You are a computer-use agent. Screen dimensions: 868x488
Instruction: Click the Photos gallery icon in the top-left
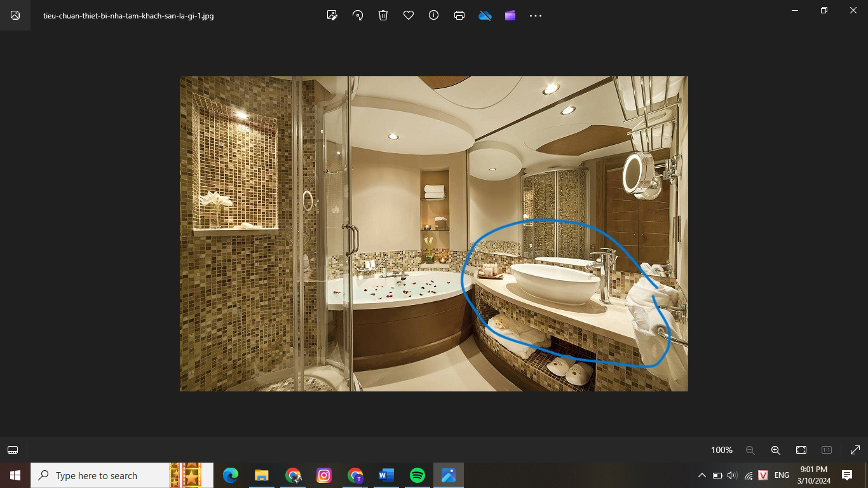click(15, 15)
